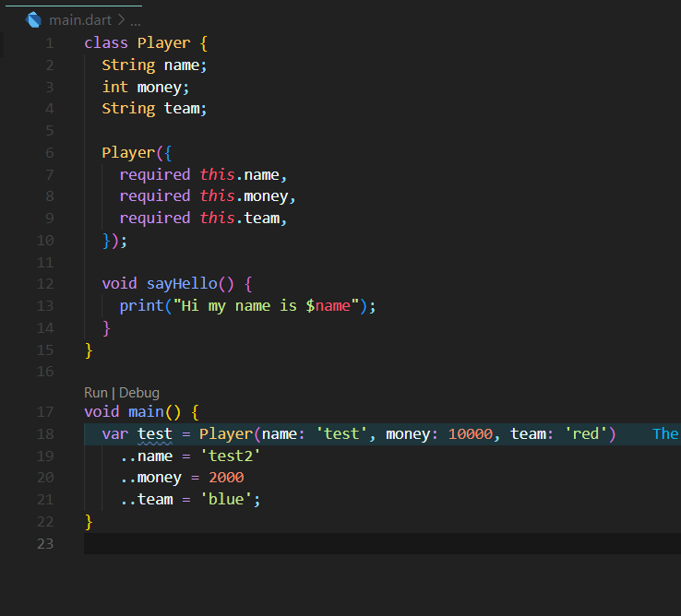
Task: Click the '});' on line 10
Action: (x=114, y=241)
